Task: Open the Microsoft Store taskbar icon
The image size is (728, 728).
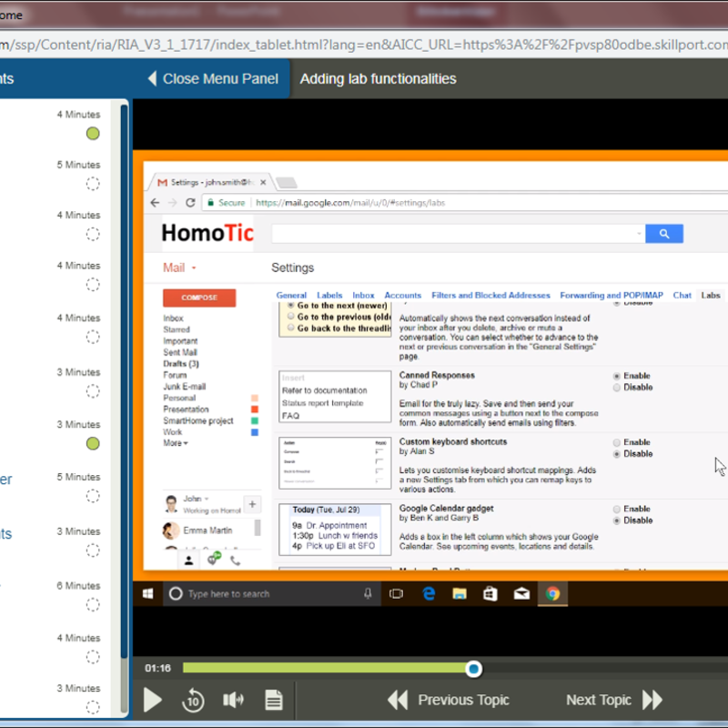Action: click(490, 593)
